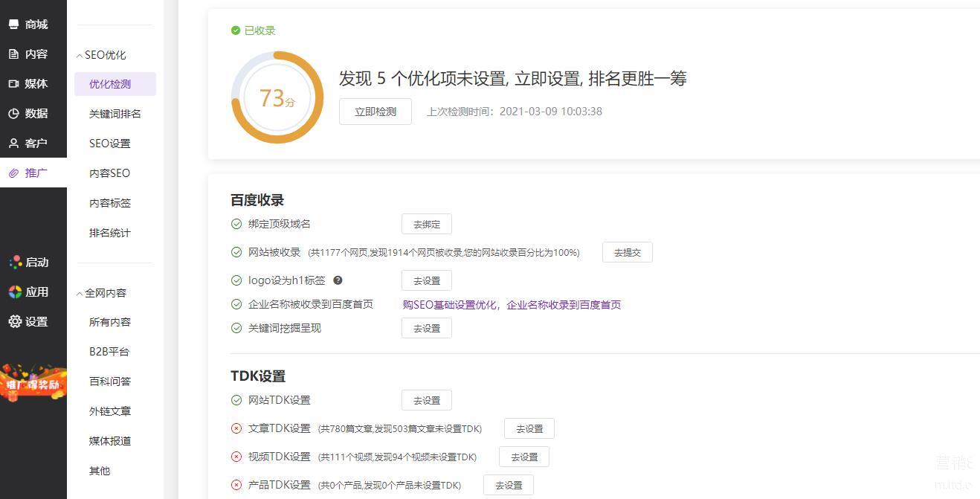Image resolution: width=980 pixels, height=499 pixels.
Task: Open 关键词排名 in SEO submenu
Action: click(115, 114)
